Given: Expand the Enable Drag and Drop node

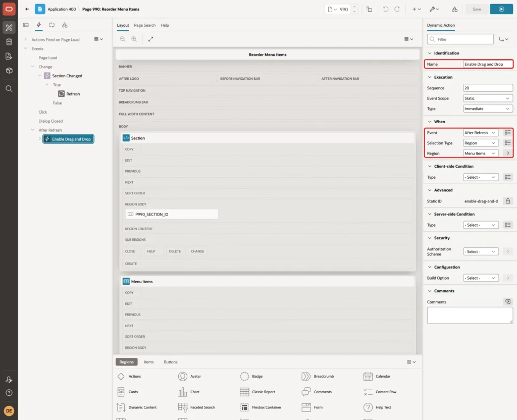Looking at the screenshot, I should 39,139.
